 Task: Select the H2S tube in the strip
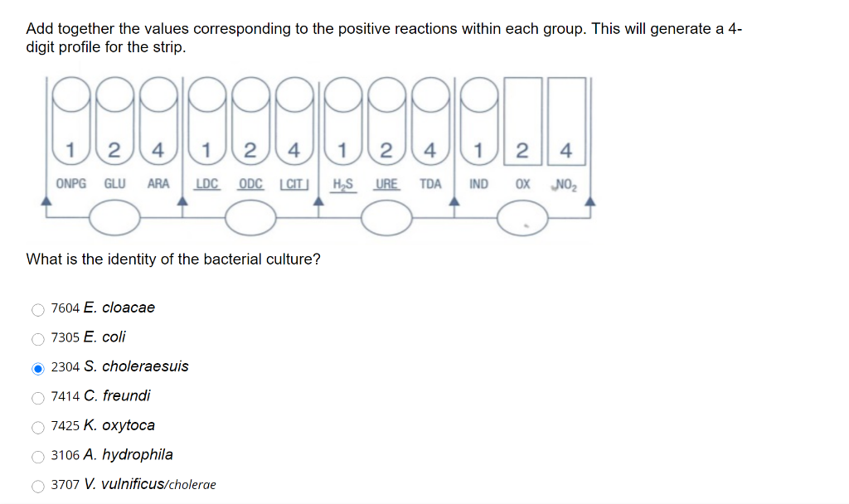coord(342,124)
